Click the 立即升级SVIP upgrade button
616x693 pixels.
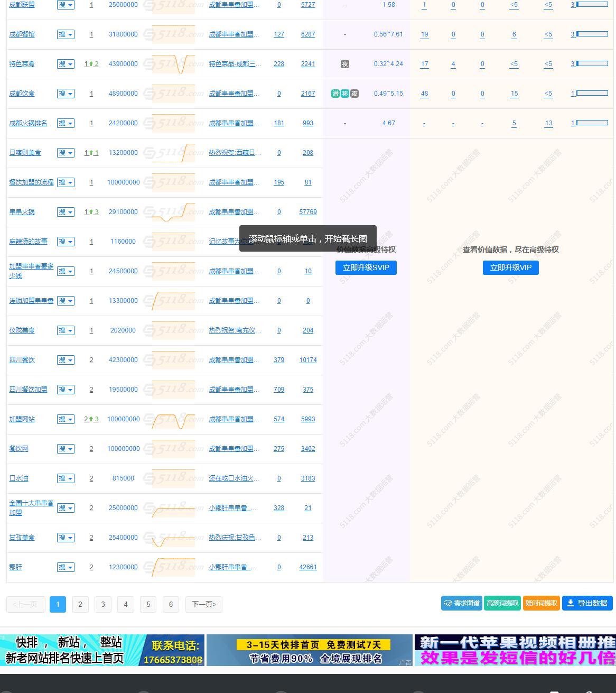pos(366,267)
